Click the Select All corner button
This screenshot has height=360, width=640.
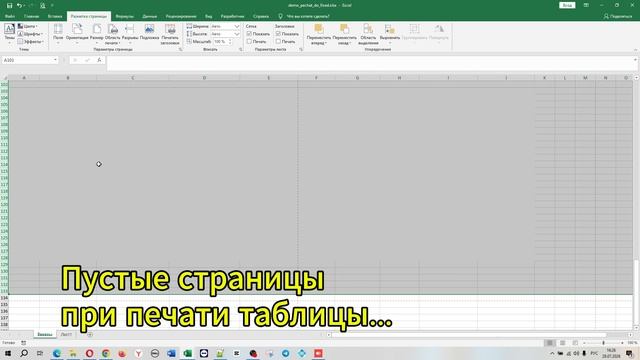pos(4,78)
